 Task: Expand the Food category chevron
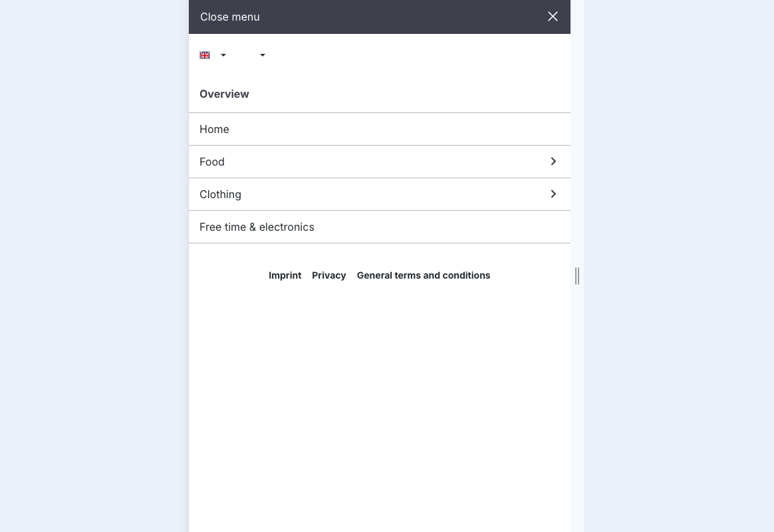coord(553,162)
